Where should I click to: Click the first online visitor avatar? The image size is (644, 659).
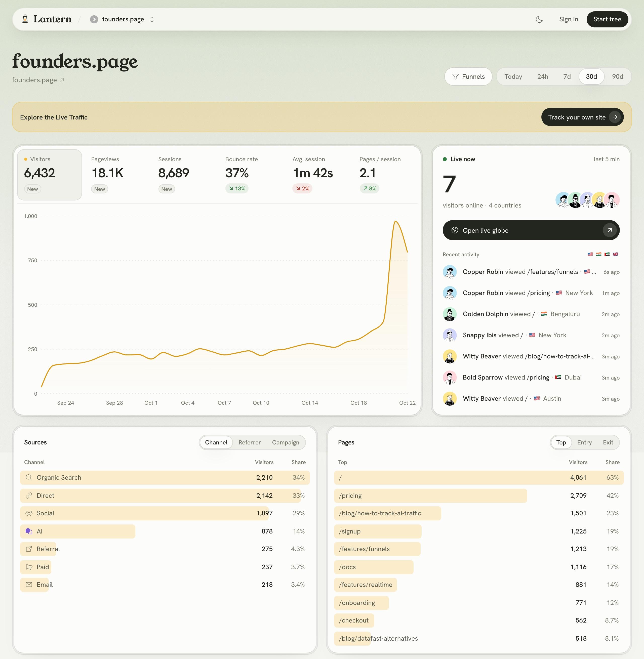[x=562, y=200]
